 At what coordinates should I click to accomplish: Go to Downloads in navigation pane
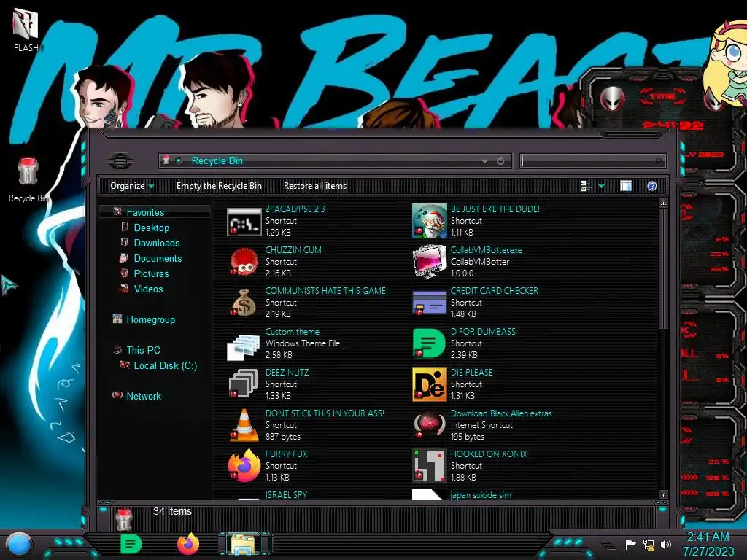point(157,243)
